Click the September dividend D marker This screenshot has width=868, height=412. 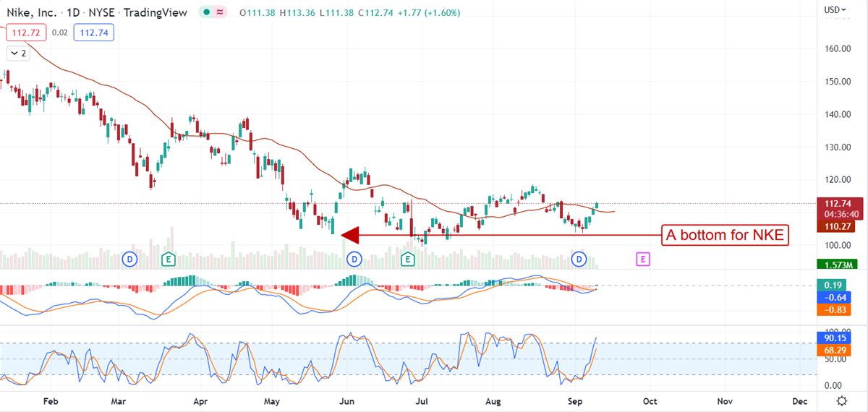point(579,258)
